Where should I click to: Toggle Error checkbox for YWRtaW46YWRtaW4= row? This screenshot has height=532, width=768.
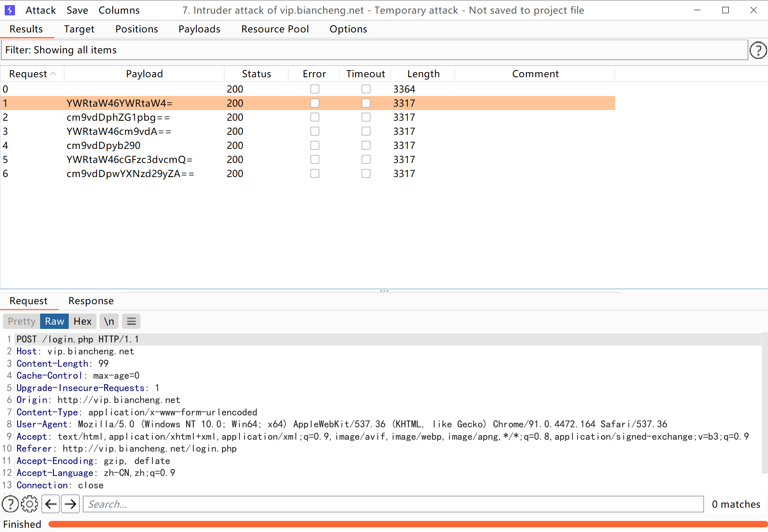(315, 103)
